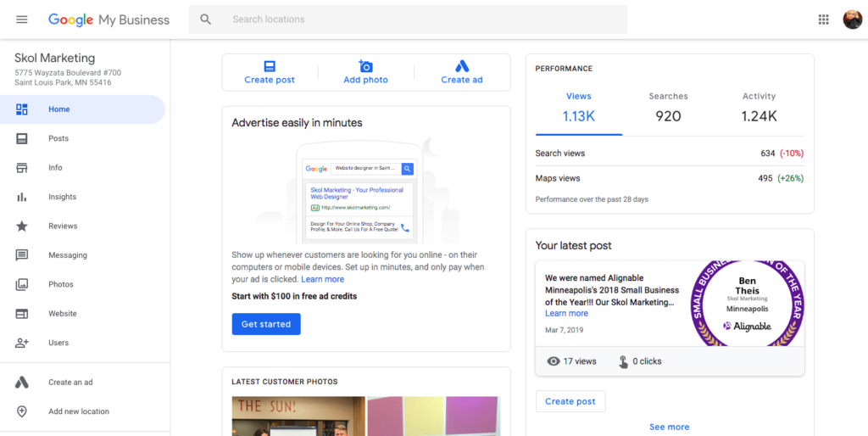The height and width of the screenshot is (436, 868).
Task: Open Home in the sidebar
Action: pyautogui.click(x=82, y=109)
